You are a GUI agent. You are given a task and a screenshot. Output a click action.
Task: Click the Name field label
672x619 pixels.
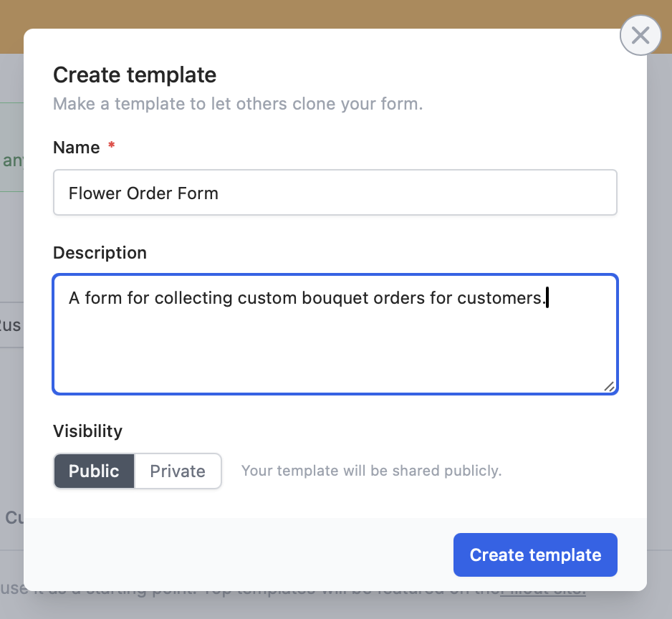(76, 148)
